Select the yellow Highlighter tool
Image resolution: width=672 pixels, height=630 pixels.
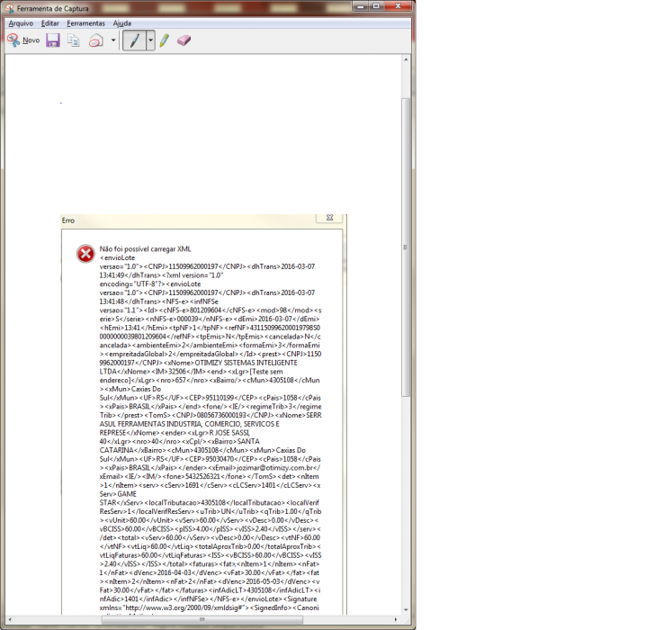tap(164, 40)
